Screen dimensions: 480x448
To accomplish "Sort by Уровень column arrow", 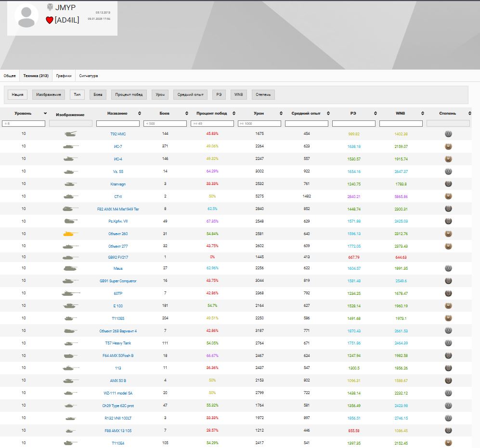I will pos(45,113).
